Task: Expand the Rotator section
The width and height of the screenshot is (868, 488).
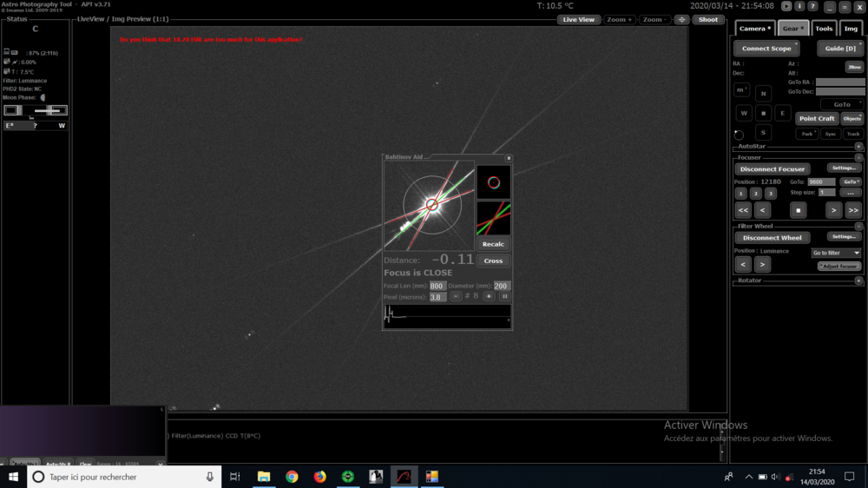Action: coord(858,280)
